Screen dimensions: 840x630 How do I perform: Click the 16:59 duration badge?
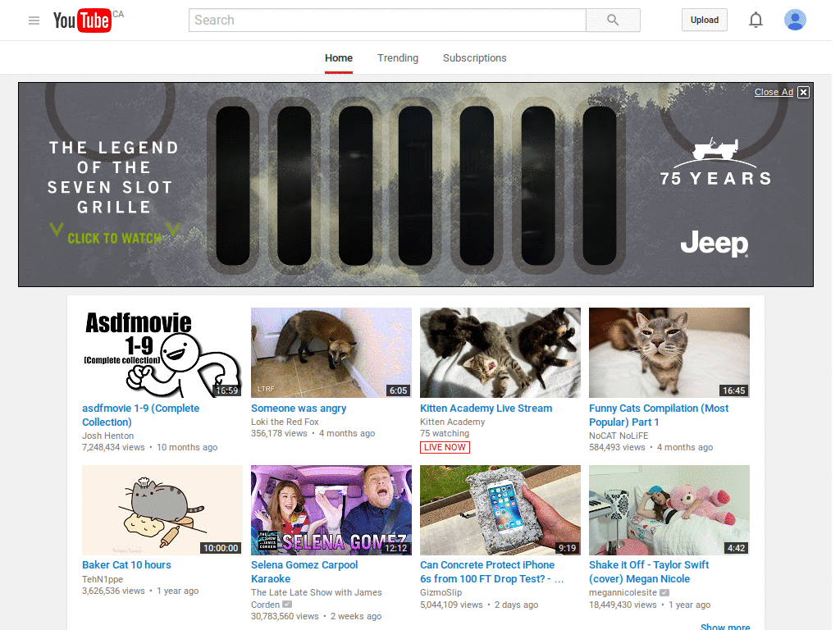point(226,390)
